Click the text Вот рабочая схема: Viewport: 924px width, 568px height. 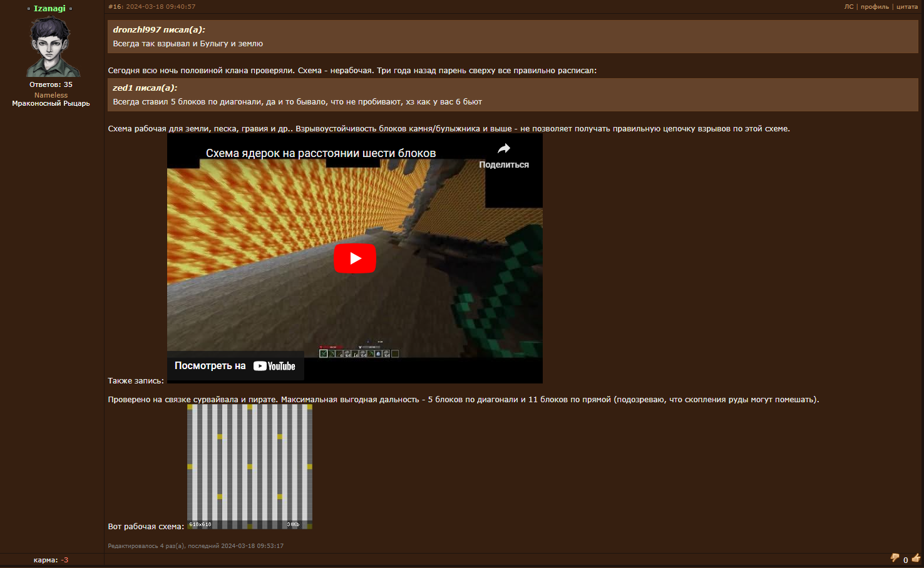[146, 527]
